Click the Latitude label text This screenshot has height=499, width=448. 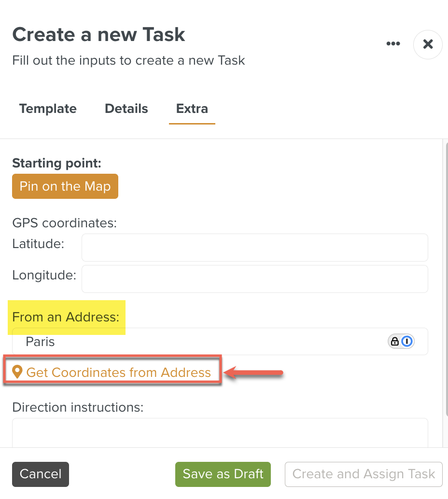[38, 244]
